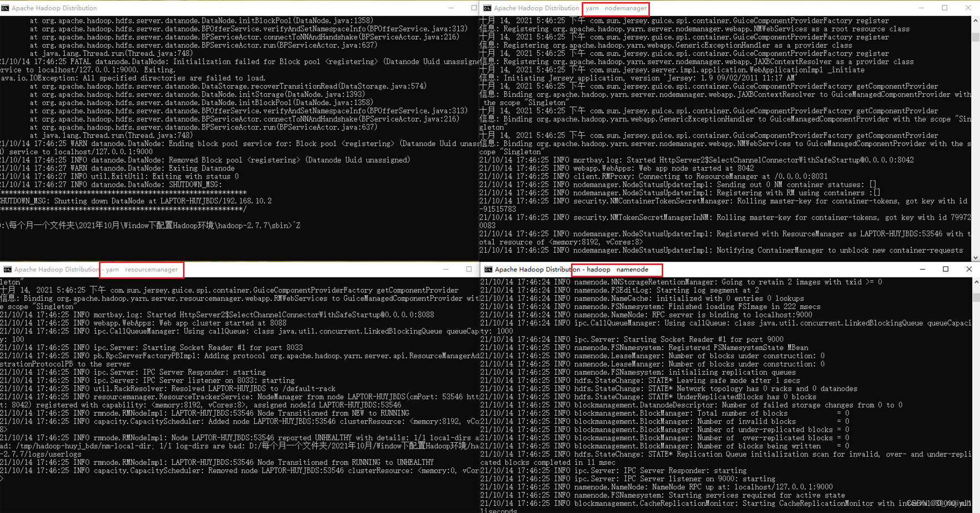This screenshot has height=513, width=980.
Task: Maximize the hadoop namenode window
Action: (x=946, y=269)
